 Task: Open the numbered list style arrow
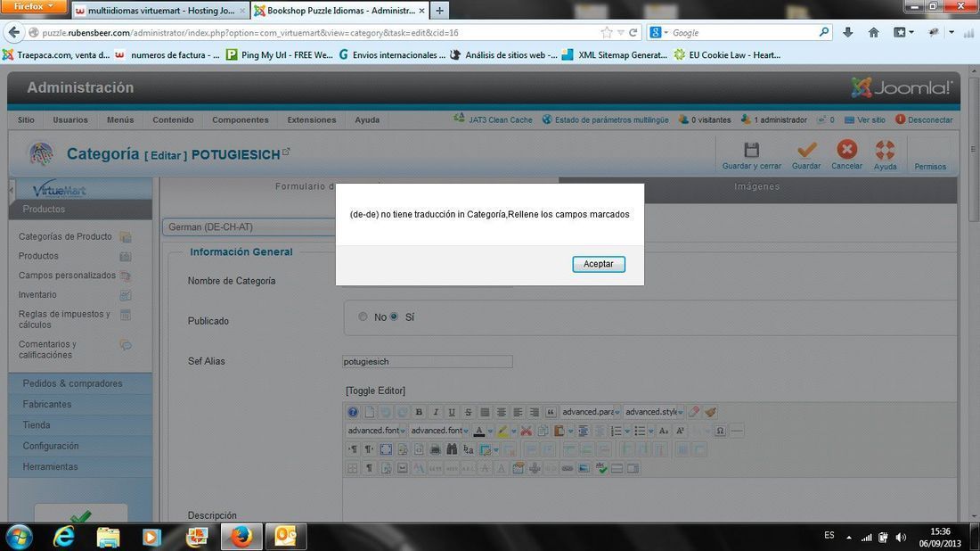pyautogui.click(x=627, y=431)
